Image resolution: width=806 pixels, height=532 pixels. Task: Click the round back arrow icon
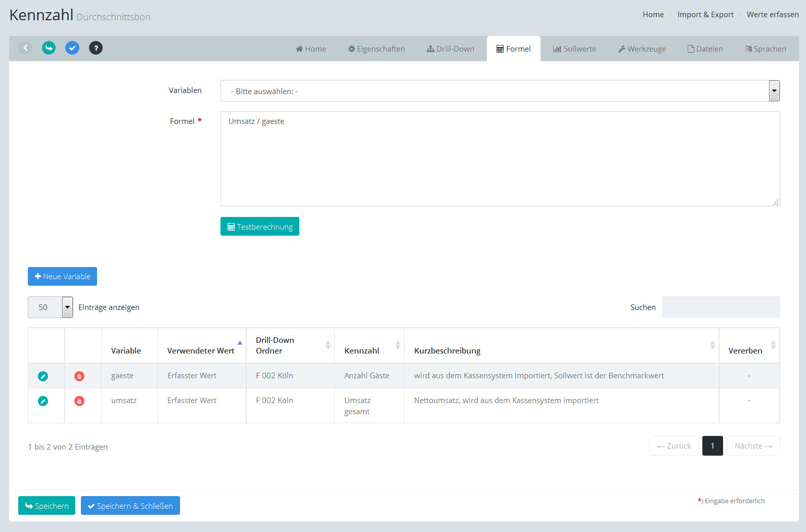(25, 48)
